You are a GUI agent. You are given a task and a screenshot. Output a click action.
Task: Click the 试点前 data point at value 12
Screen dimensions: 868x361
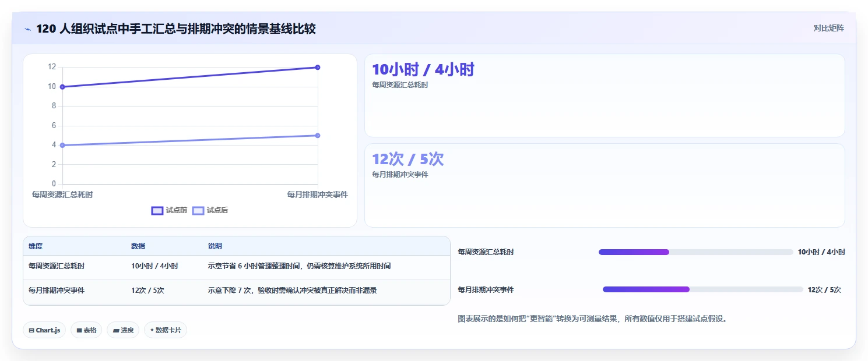click(318, 67)
